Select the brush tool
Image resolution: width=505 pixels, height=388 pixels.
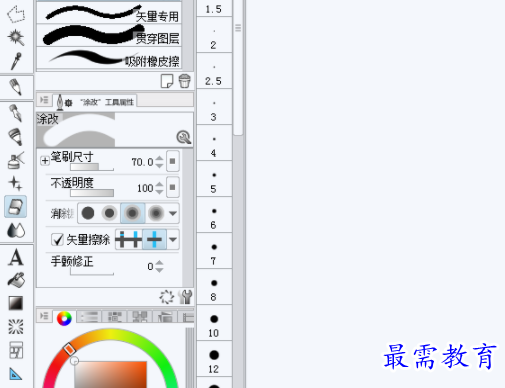click(x=16, y=137)
